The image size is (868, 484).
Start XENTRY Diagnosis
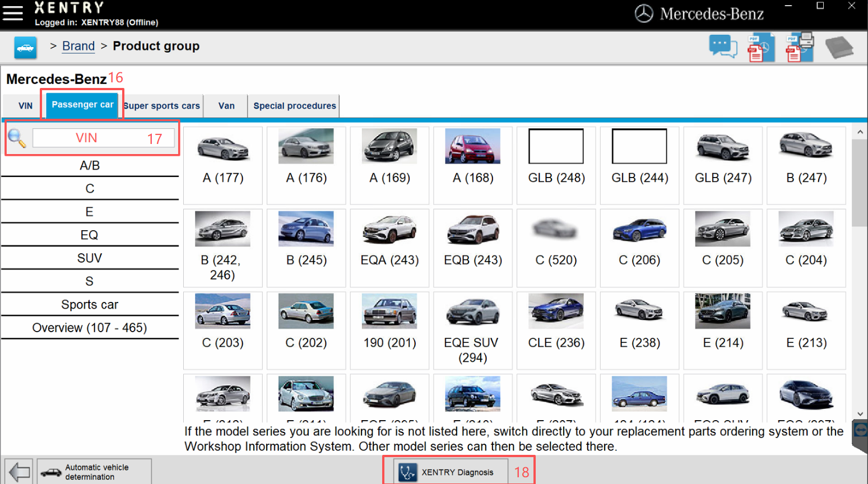pyautogui.click(x=451, y=472)
